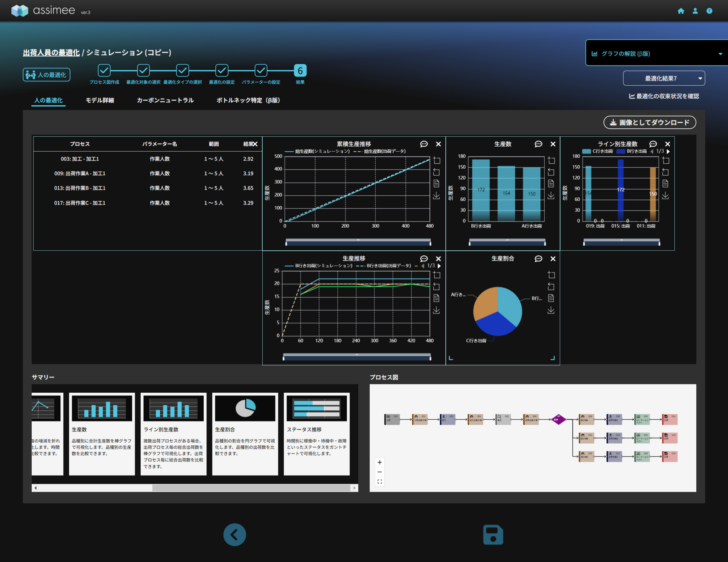Click the help question mark icon
This screenshot has height=562, width=728.
tap(709, 11)
